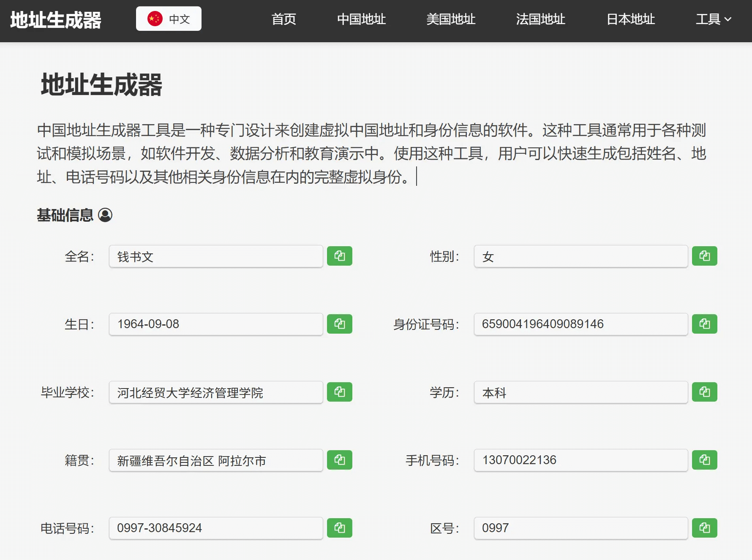
Task: Copy the graduation school name
Action: pyautogui.click(x=339, y=392)
